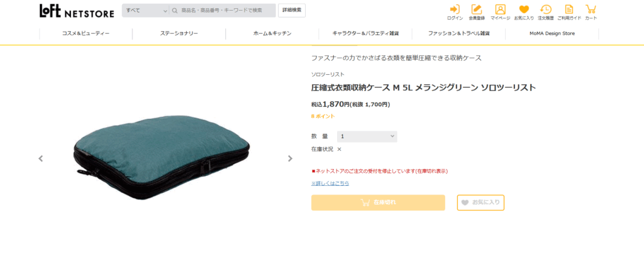Open the マイページ my page icon
The height and width of the screenshot is (255, 644).
pyautogui.click(x=500, y=12)
